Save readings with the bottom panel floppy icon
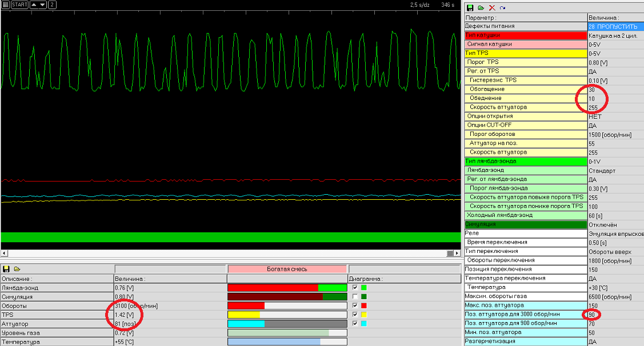 6,269
